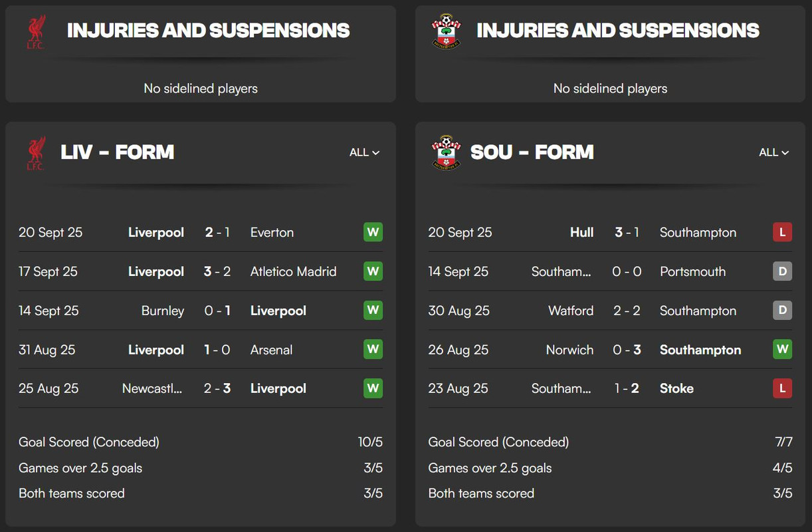Open Liverpool vs Atletico Madrid match
812x532 pixels.
pos(201,271)
